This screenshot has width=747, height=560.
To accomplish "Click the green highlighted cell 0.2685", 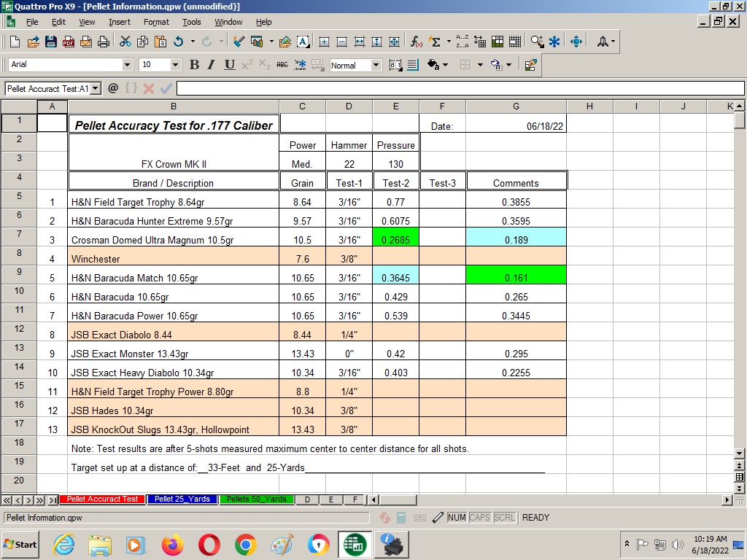I will coord(396,237).
